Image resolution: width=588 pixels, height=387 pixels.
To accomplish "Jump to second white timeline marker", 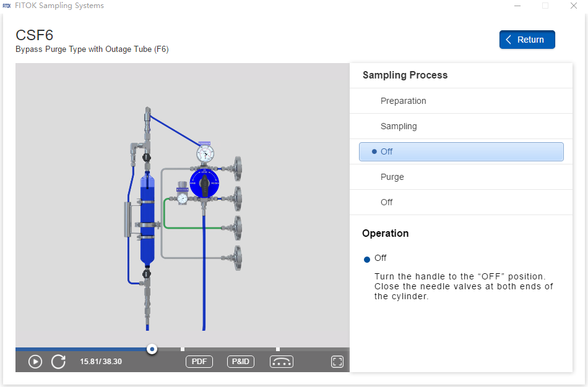I will 183,349.
